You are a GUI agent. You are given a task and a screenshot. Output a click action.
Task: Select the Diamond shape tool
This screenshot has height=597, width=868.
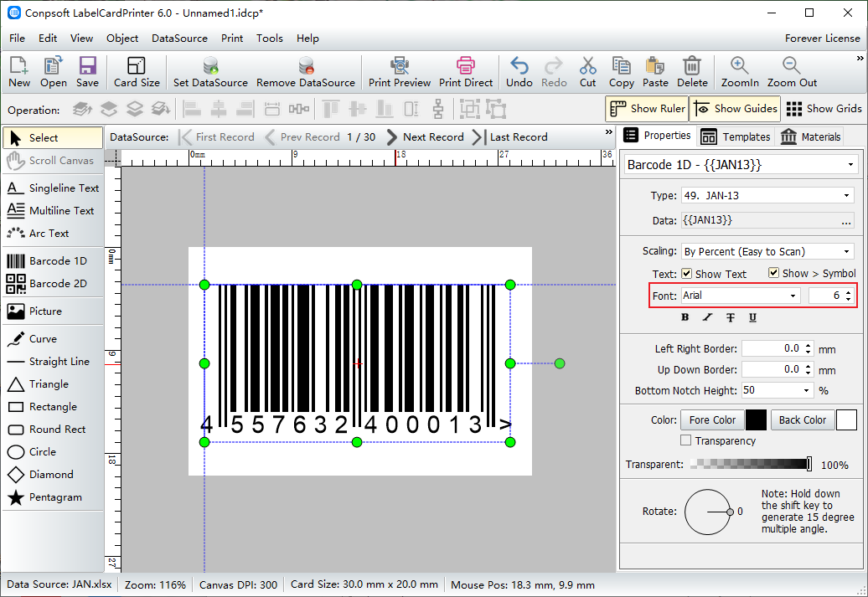pyautogui.click(x=53, y=475)
